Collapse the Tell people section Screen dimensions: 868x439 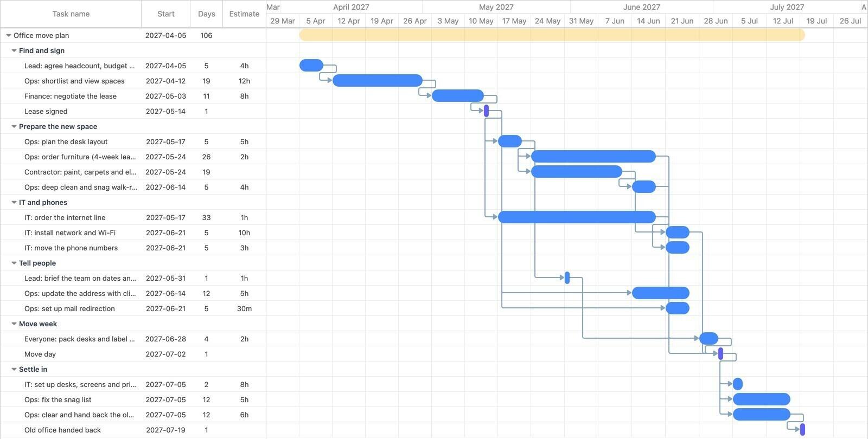coord(14,263)
